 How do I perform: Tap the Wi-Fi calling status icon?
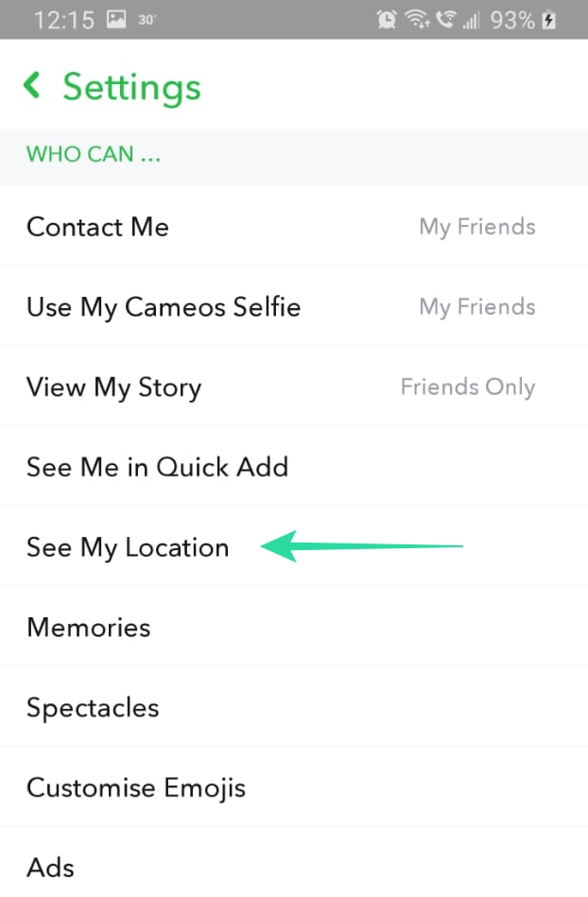click(x=442, y=20)
